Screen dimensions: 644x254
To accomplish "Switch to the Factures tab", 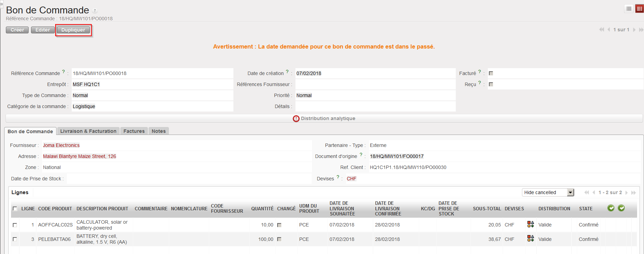I will (134, 131).
